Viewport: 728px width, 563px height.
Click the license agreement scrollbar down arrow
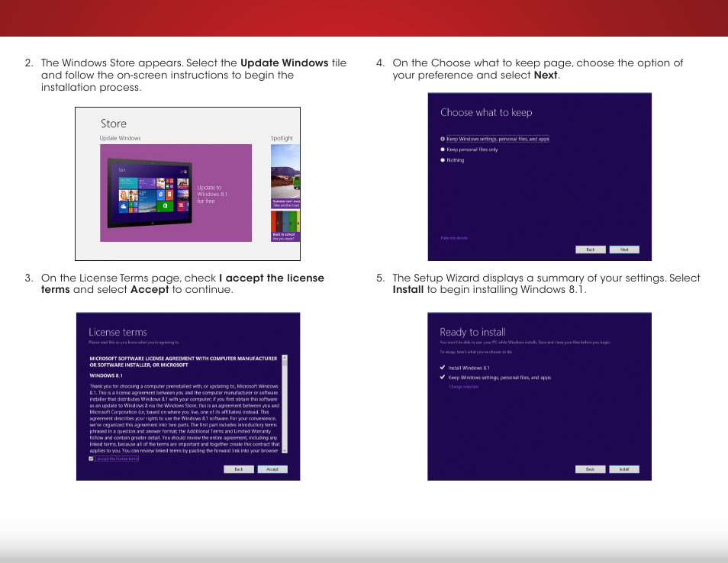285,450
